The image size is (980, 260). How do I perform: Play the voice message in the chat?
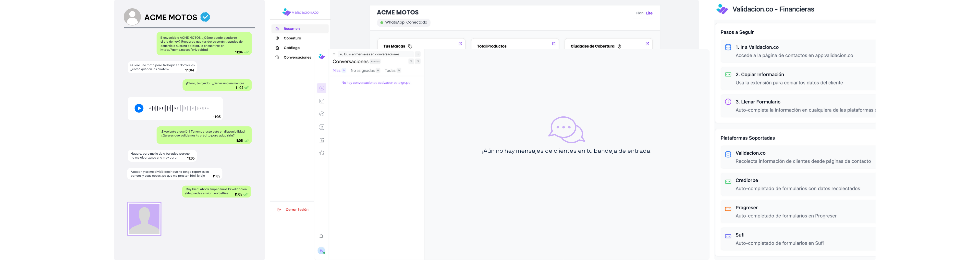coord(139,109)
